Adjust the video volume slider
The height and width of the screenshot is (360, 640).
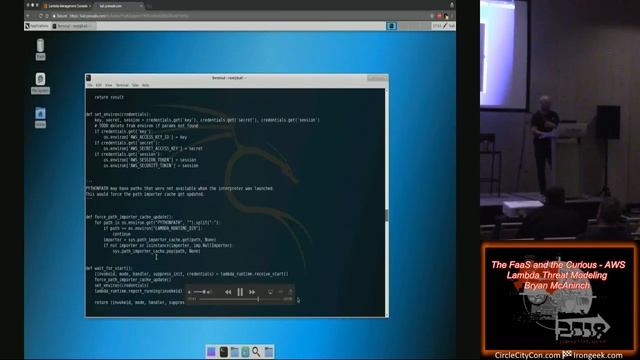(x=199, y=292)
